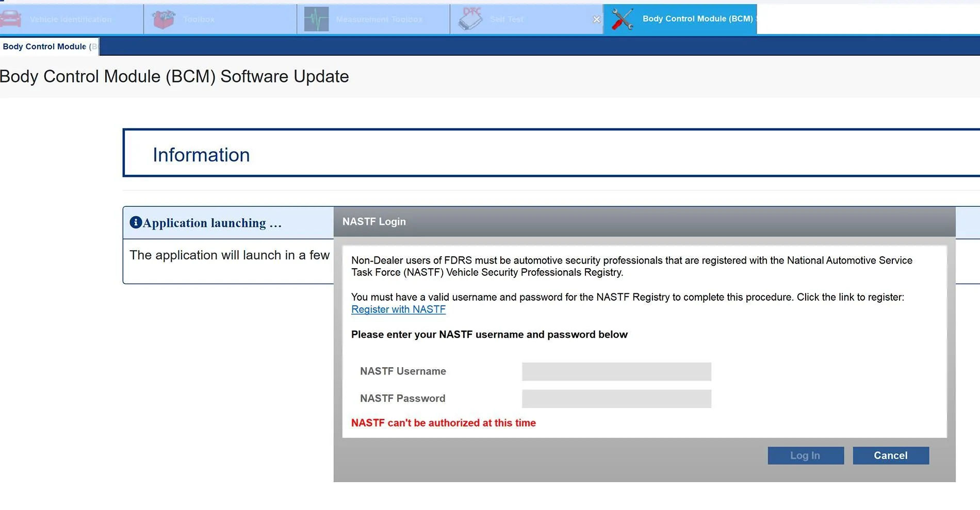Click the Information heading
This screenshot has width=980, height=510.
201,155
